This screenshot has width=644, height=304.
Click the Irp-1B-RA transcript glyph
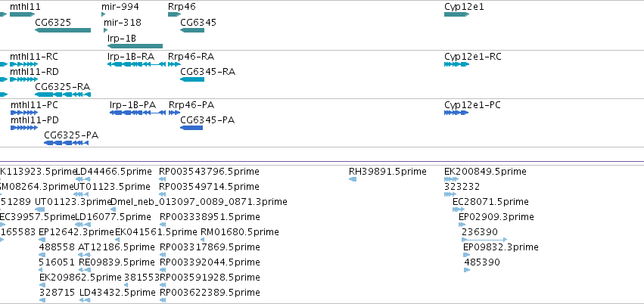click(x=136, y=64)
